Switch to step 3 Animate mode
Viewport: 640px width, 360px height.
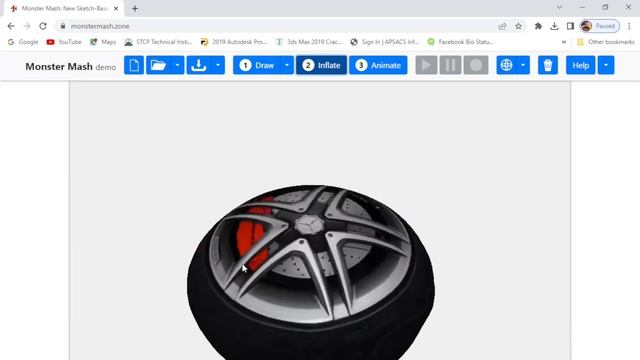(378, 65)
